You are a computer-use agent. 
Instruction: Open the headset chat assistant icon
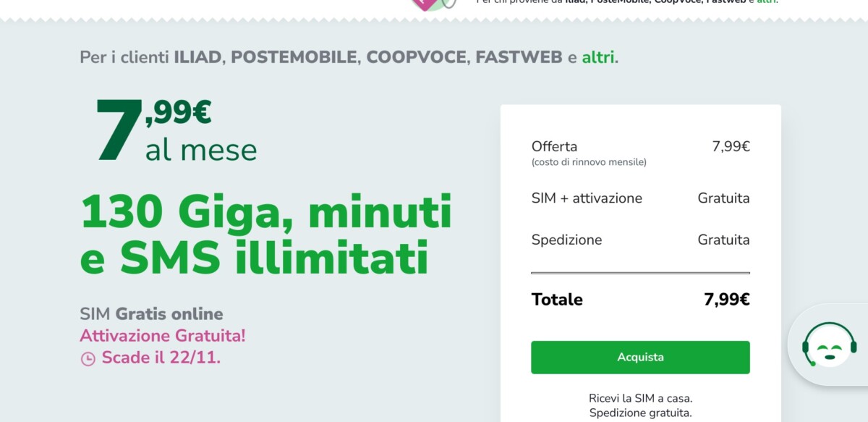click(x=830, y=345)
